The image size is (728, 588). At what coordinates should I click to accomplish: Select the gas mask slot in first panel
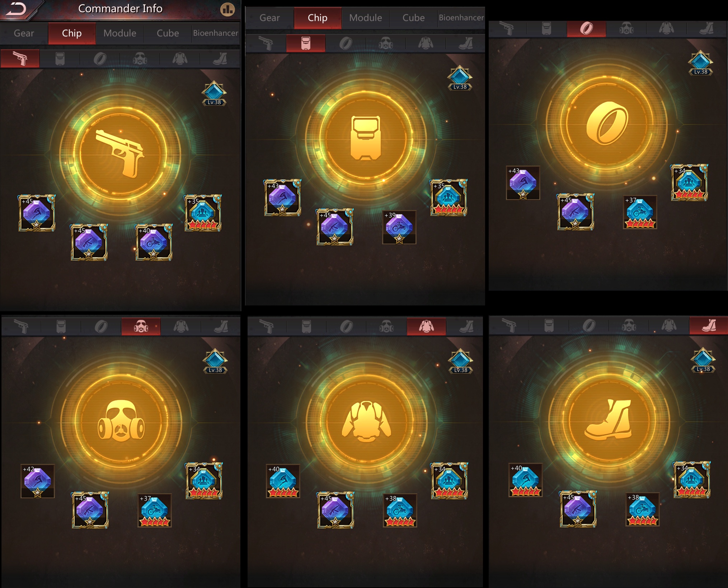pyautogui.click(x=140, y=58)
